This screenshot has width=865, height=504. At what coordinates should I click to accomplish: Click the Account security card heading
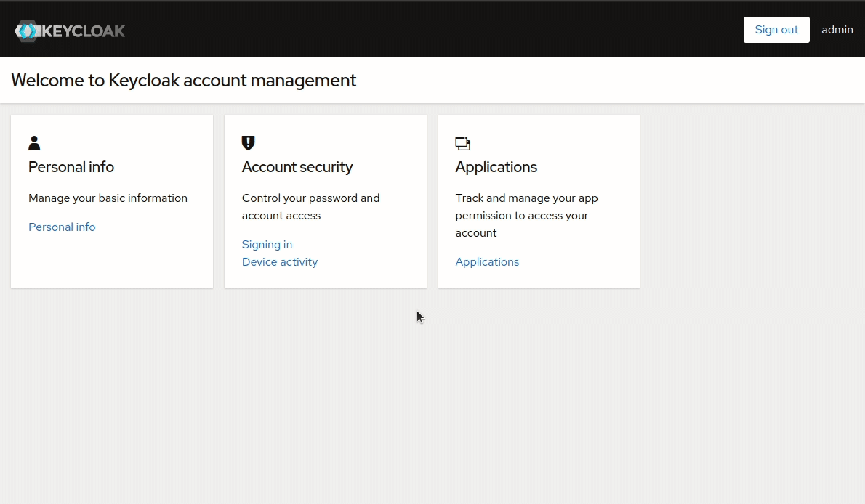click(x=297, y=167)
